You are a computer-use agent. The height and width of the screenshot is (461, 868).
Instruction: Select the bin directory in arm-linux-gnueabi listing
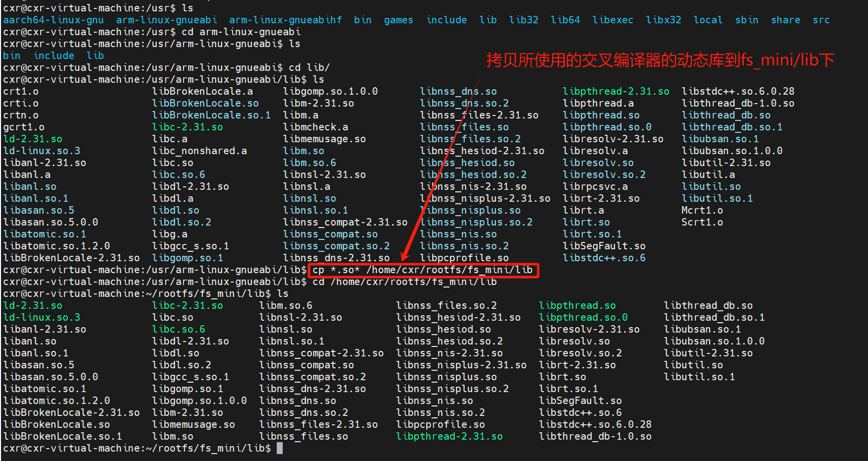point(11,56)
